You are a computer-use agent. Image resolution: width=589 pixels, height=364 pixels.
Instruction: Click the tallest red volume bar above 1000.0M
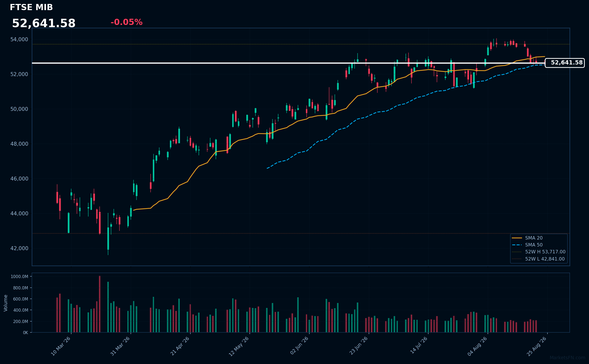pyautogui.click(x=100, y=304)
